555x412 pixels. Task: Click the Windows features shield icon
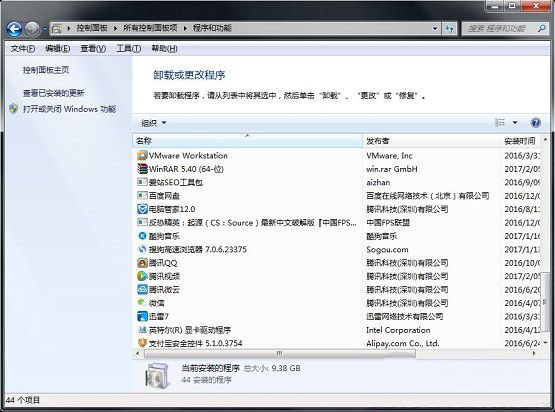click(x=13, y=109)
